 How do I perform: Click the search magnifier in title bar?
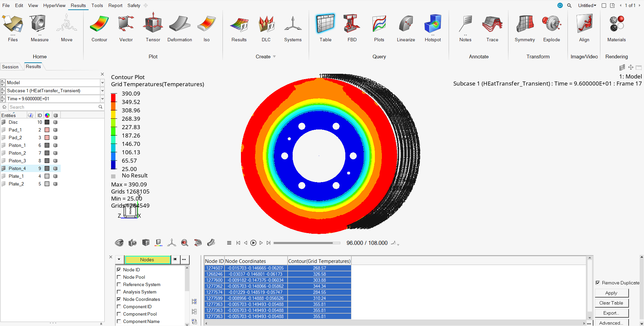tap(569, 5)
